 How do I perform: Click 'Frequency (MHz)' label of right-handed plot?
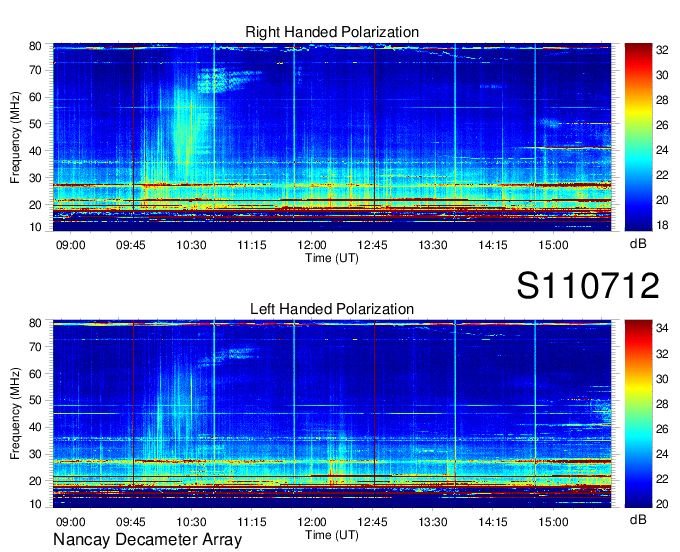[15, 137]
